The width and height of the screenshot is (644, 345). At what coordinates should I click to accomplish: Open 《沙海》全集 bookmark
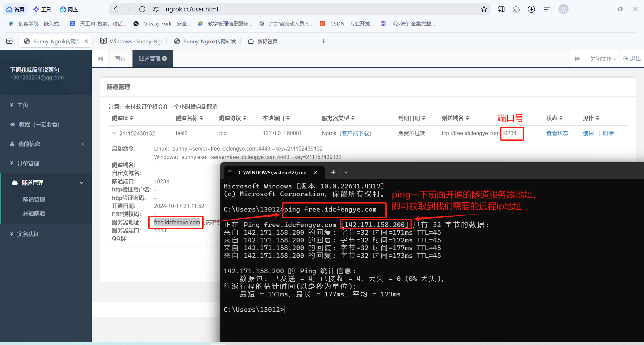[x=408, y=24]
